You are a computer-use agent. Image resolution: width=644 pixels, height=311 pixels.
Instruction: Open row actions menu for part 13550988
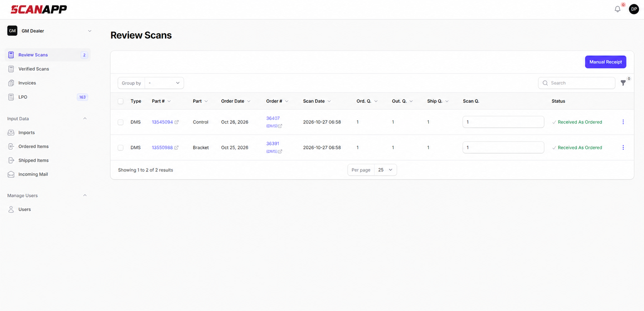[x=623, y=147]
